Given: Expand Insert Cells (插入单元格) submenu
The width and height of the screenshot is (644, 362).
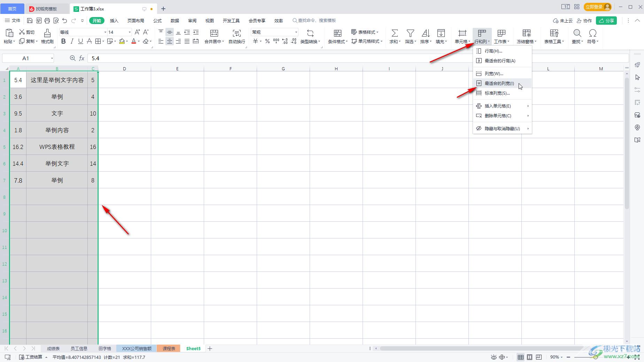Looking at the screenshot, I should [502, 106].
